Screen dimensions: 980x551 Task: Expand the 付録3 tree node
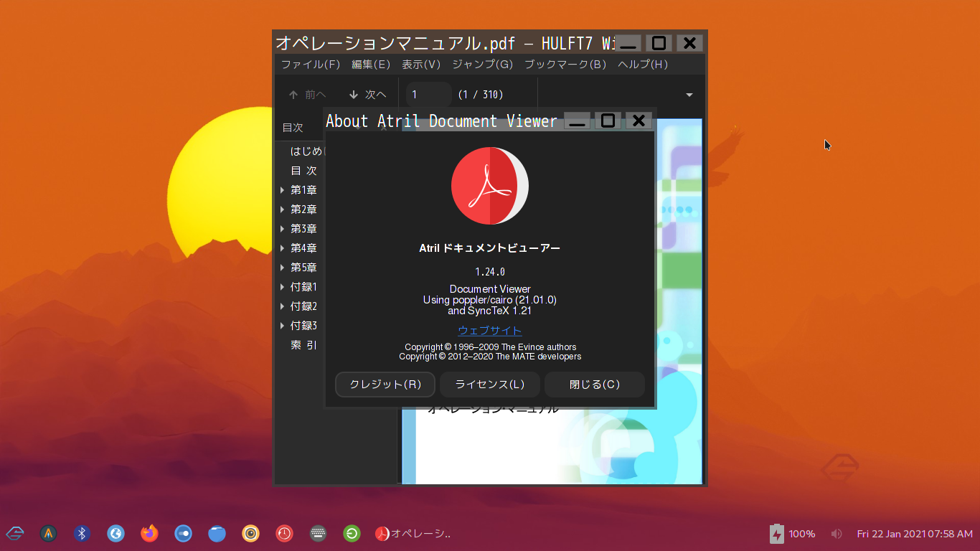[282, 326]
